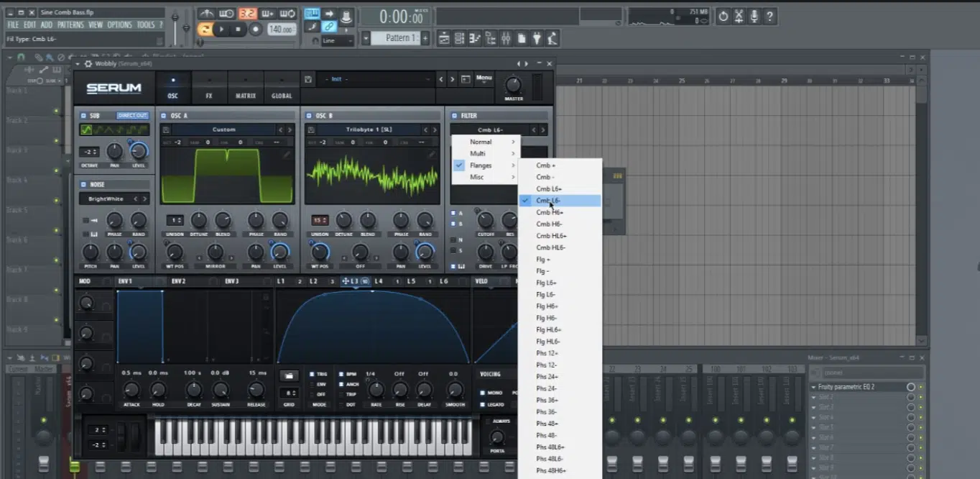980x479 pixels.
Task: Click the FL Studio stop button
Action: coord(238,29)
